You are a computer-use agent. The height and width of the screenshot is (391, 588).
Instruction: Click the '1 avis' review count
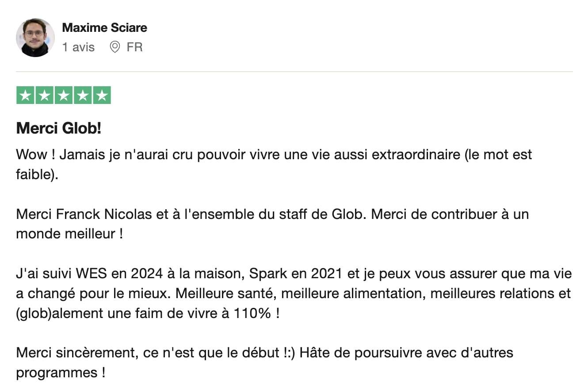tap(78, 47)
